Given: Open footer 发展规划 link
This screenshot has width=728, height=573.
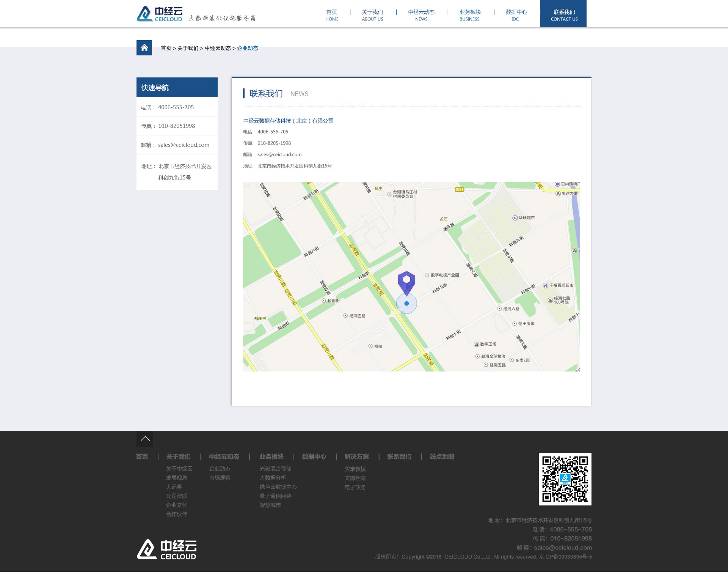Looking at the screenshot, I should pos(177,478).
